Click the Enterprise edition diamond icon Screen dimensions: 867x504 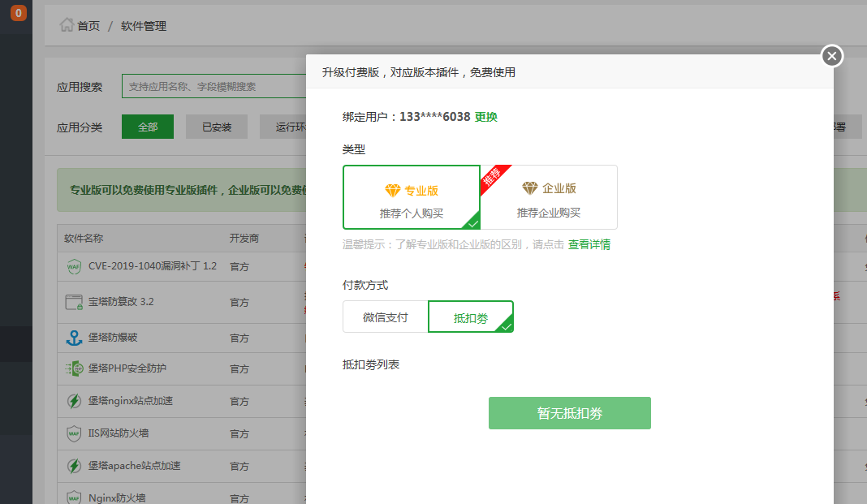530,188
